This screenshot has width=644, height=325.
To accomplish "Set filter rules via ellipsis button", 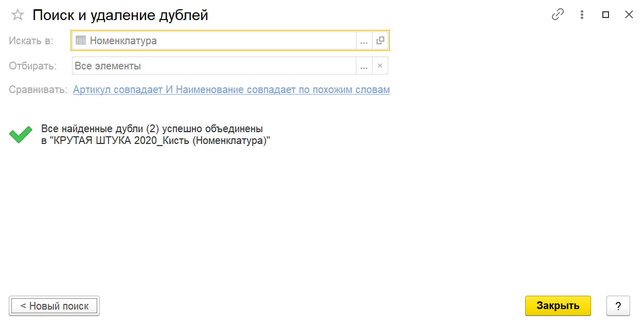I will coord(364,66).
